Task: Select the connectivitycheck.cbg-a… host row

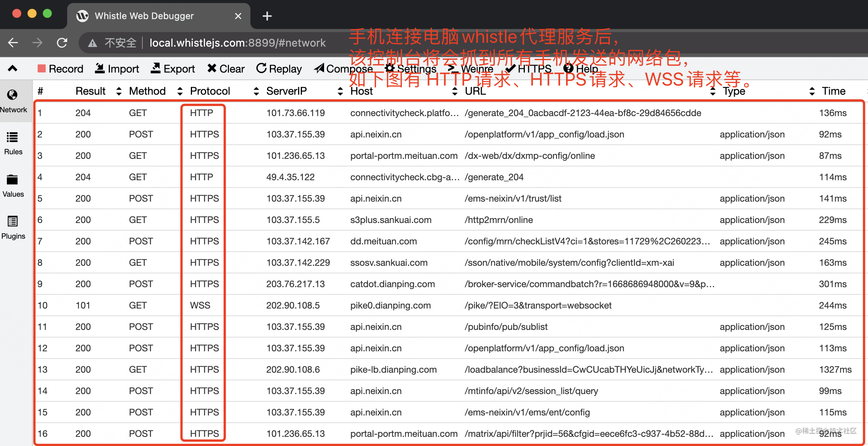Action: [x=450, y=177]
